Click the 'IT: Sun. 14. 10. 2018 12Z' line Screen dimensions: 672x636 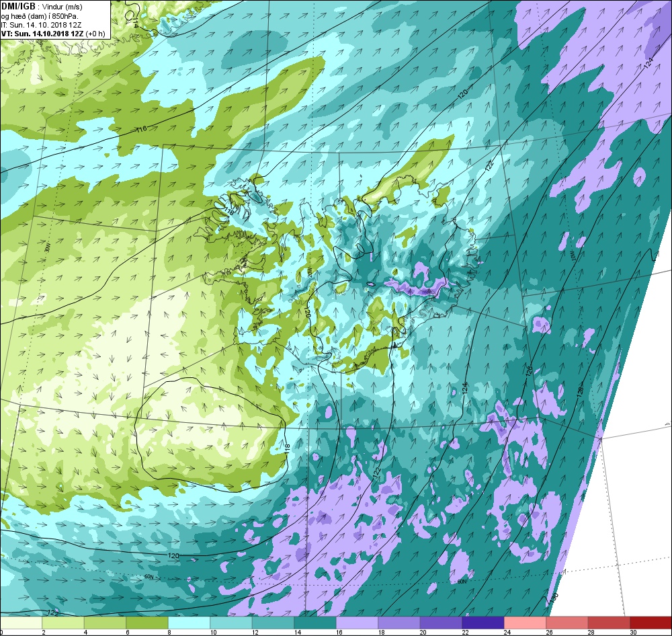[41, 25]
